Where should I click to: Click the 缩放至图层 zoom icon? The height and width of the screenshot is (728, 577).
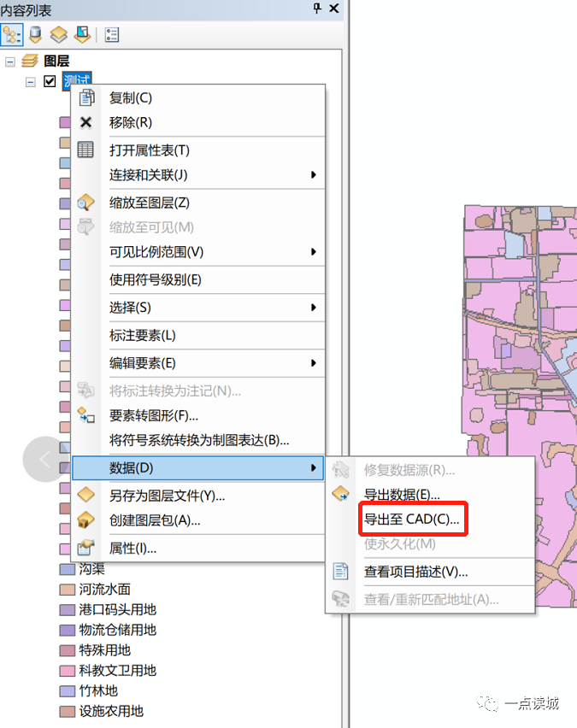[86, 203]
